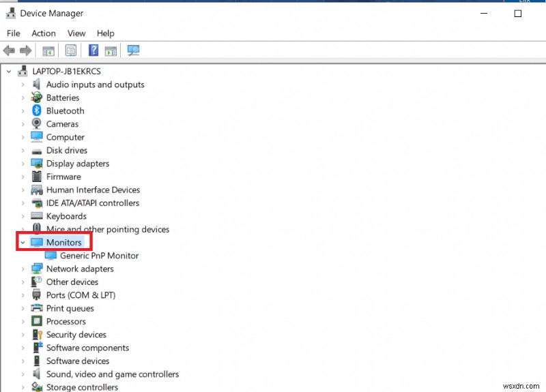Viewport: 546px width, 392px height.
Task: Click the Disk drives icon
Action: (37, 151)
